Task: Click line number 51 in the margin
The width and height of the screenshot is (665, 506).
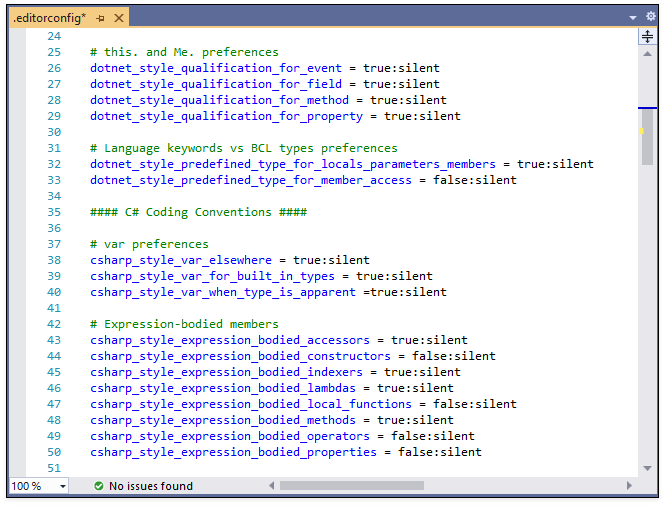Action: tap(54, 469)
